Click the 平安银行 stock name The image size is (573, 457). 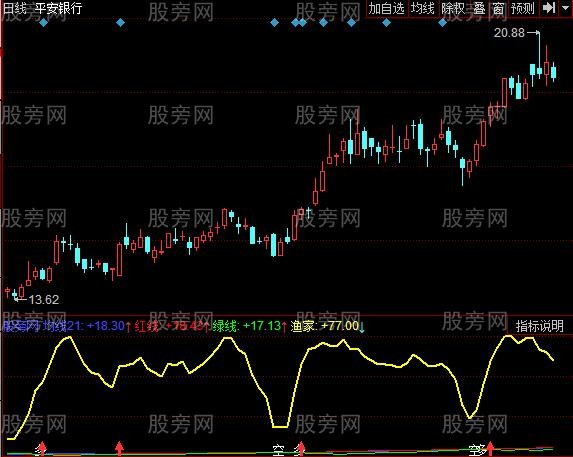tap(58, 8)
